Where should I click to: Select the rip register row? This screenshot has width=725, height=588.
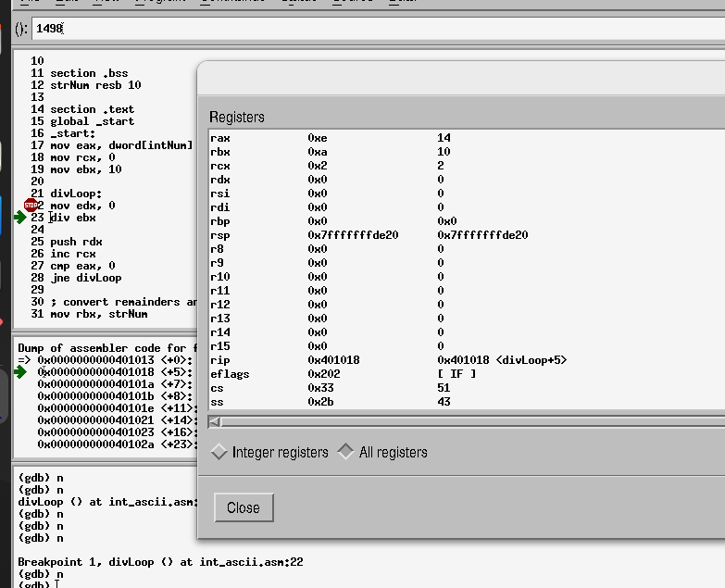tap(467, 359)
